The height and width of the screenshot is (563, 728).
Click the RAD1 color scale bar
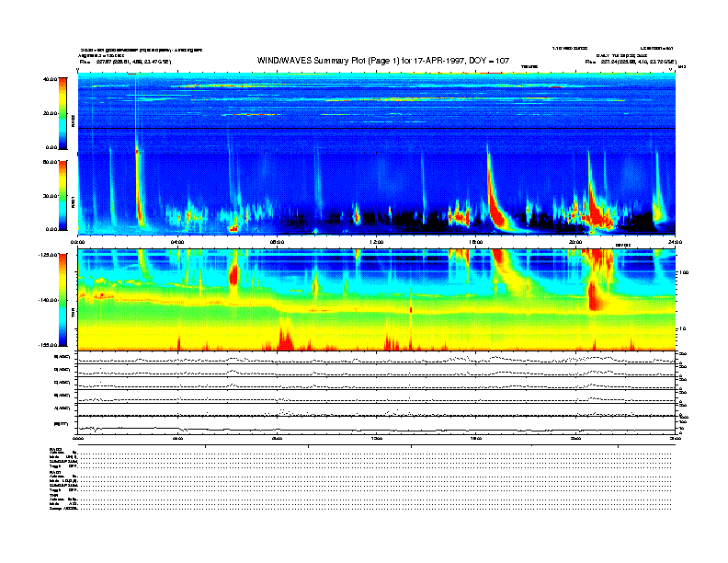point(63,195)
